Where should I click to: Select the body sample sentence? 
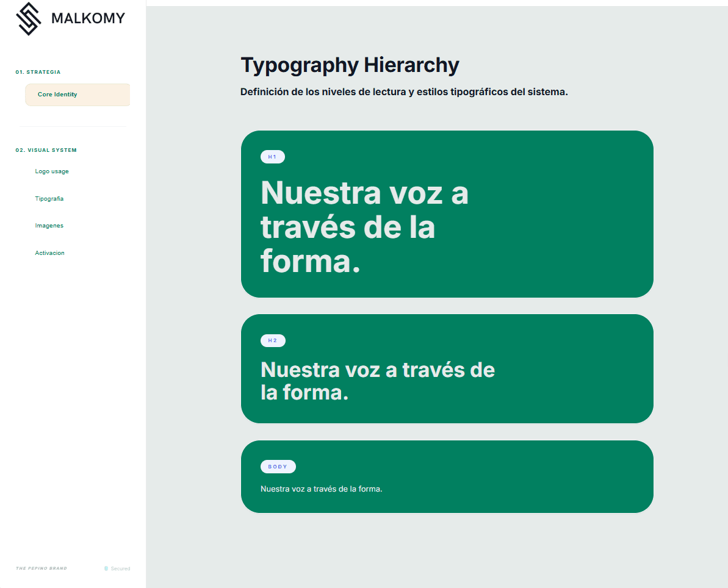[x=322, y=489]
